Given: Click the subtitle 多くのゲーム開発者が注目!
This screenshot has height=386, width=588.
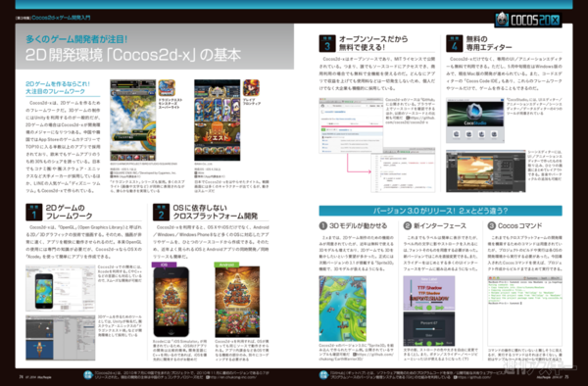Looking at the screenshot, I should point(76,38).
